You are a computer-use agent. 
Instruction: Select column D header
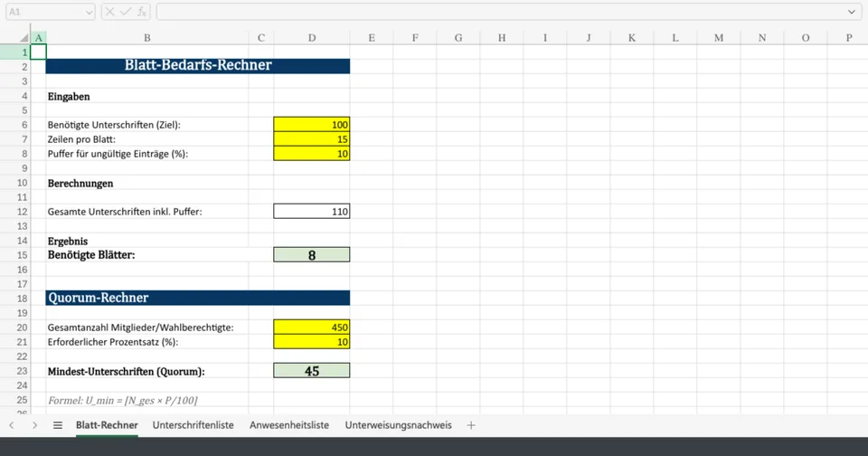coord(312,38)
